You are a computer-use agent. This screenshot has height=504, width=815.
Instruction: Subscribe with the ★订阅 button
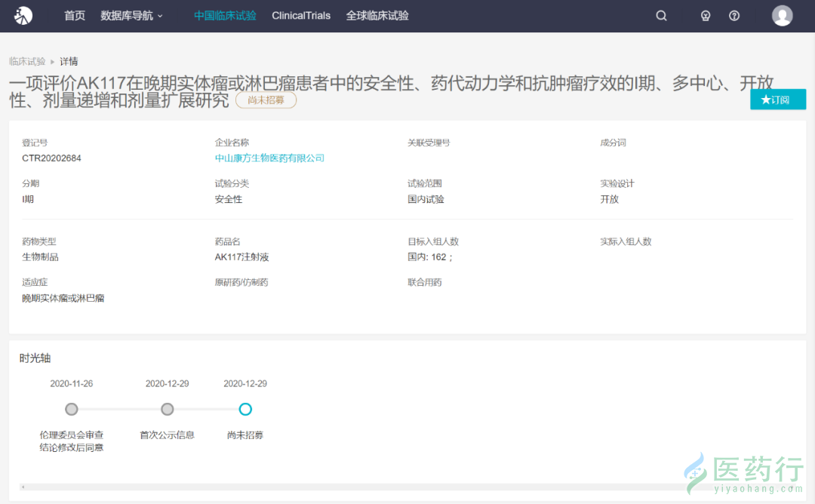tap(777, 100)
